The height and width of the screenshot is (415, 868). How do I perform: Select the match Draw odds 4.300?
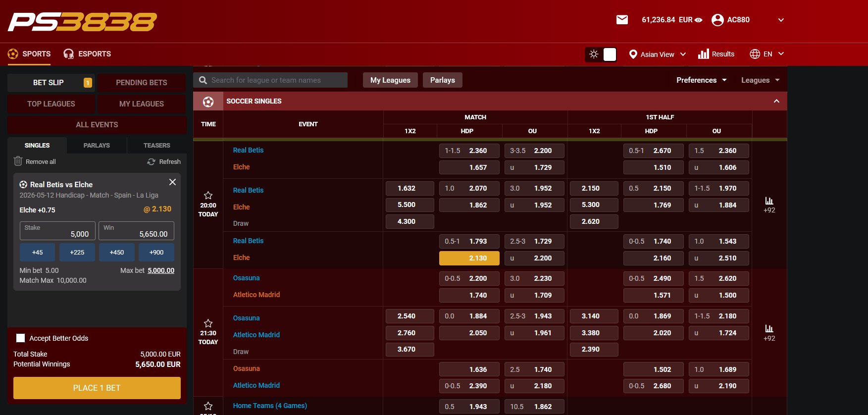410,221
